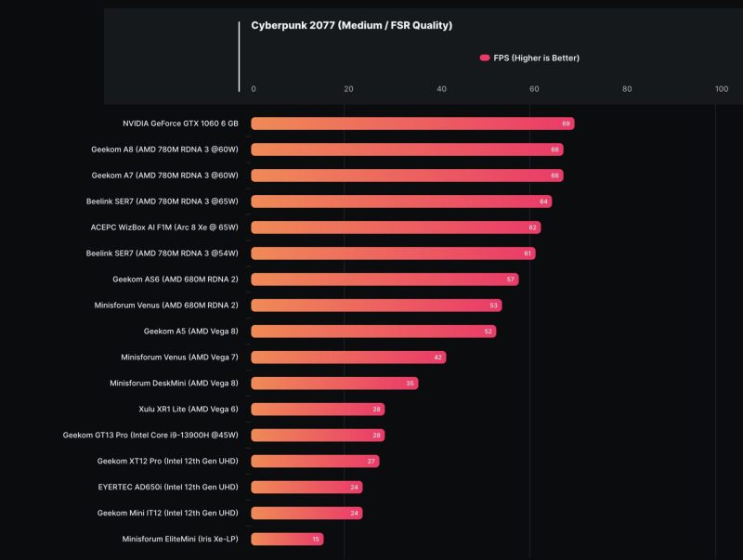This screenshot has height=560, width=743.
Task: Click the Minisforum Venus 680M bar
Action: point(376,306)
